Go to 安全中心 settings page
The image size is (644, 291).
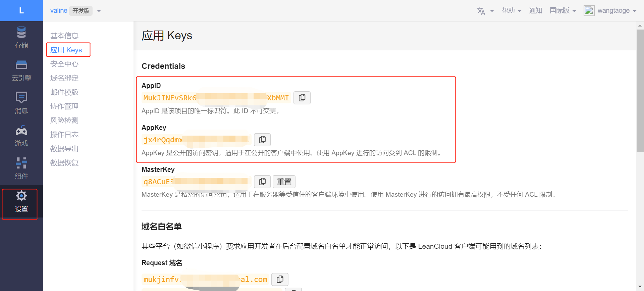tap(64, 64)
